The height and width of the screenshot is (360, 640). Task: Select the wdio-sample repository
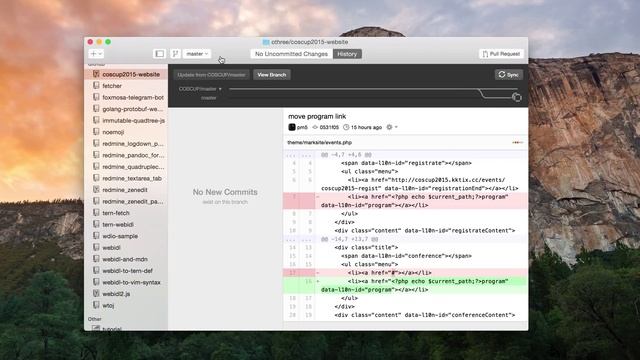pos(126,236)
